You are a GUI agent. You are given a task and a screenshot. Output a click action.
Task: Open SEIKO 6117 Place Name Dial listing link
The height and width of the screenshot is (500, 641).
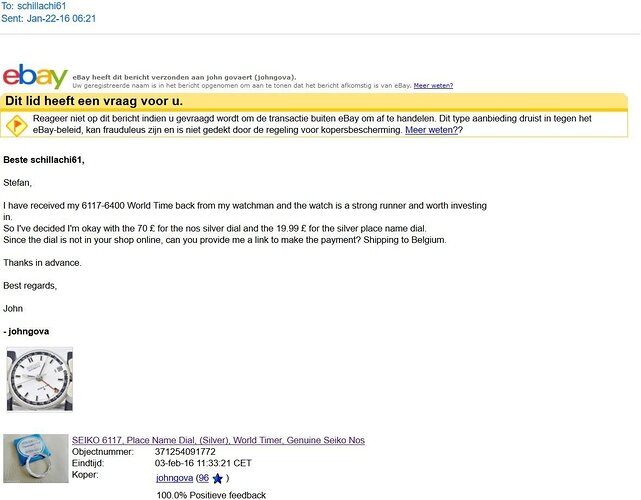point(218,440)
